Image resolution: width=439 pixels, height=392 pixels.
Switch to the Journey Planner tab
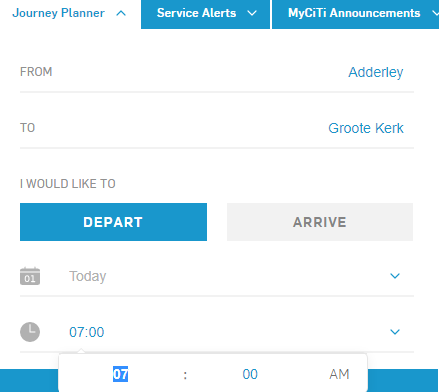69,14
